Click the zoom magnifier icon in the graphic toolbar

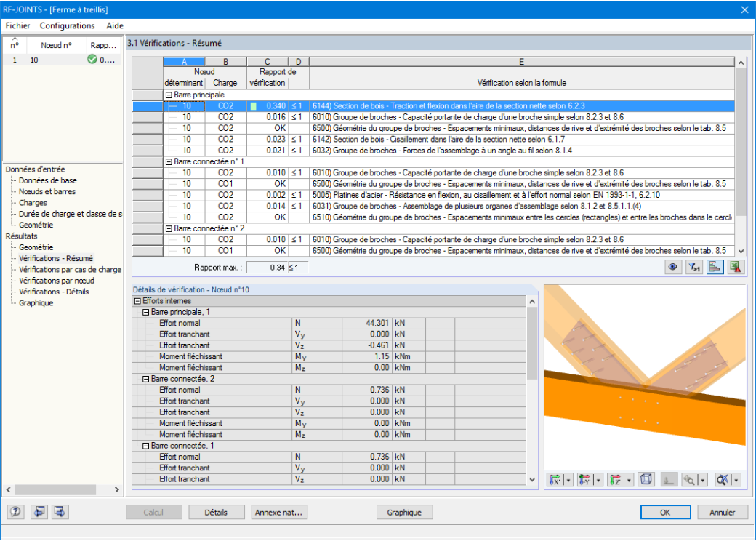click(x=689, y=480)
